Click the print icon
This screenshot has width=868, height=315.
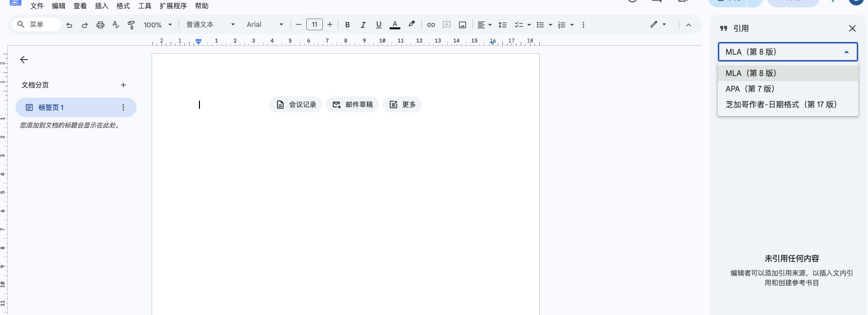[100, 25]
